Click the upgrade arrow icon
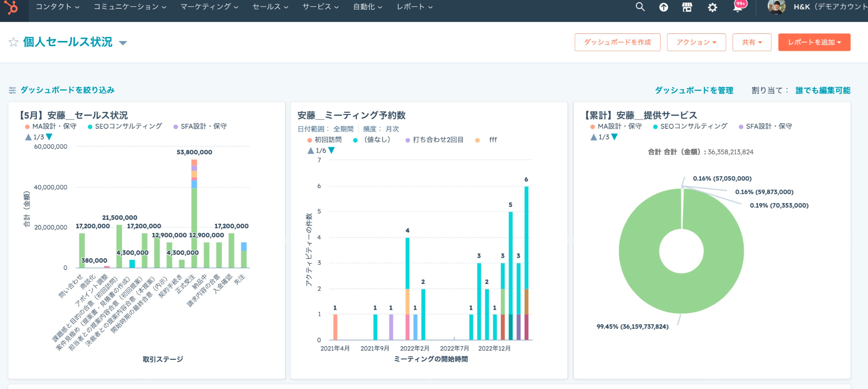The image size is (868, 389). point(664,7)
